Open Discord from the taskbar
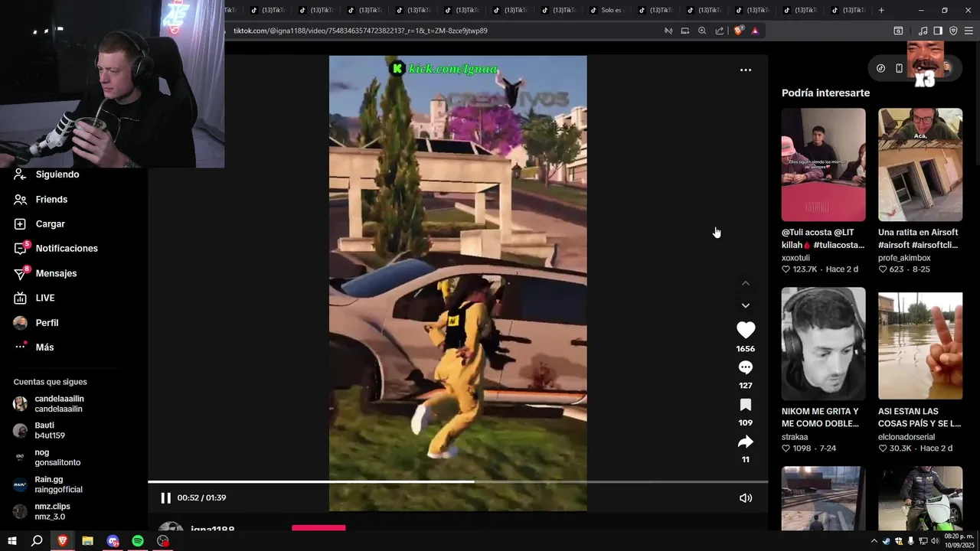Image resolution: width=980 pixels, height=551 pixels. point(113,541)
